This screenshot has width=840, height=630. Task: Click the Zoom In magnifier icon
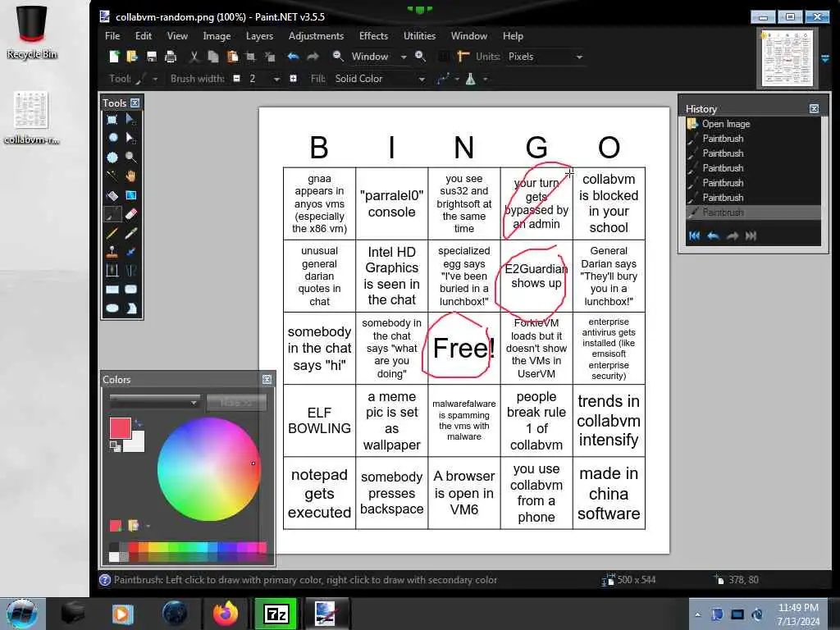tap(421, 57)
